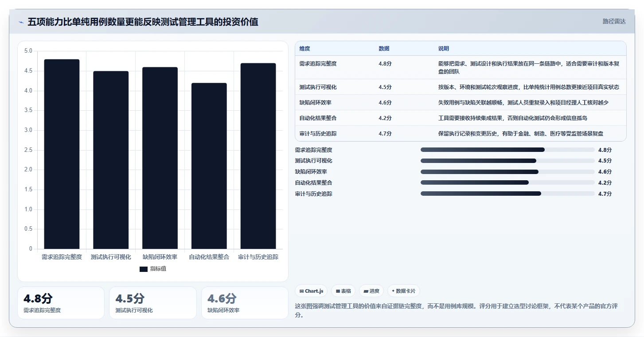
Task: Select the 数据卡片 chip
Action: [403, 291]
